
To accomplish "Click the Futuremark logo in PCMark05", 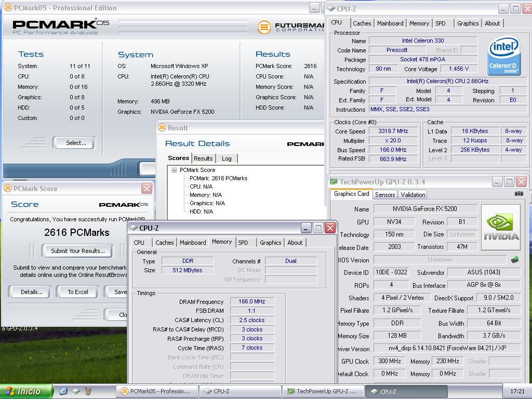I will 291,27.
